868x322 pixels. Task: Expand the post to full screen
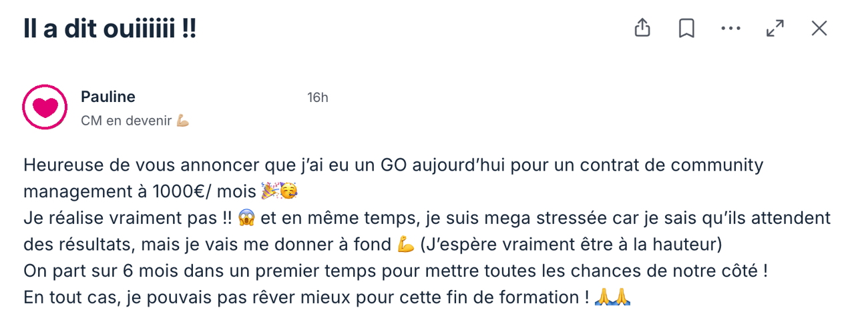click(x=775, y=28)
